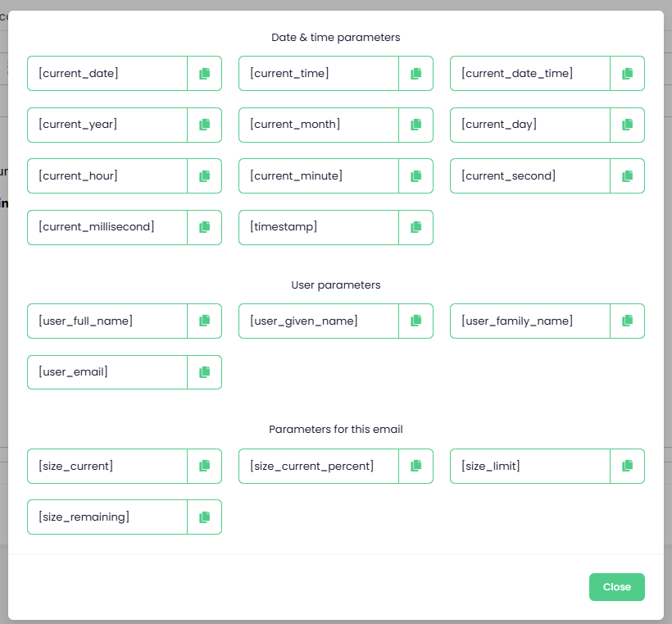The height and width of the screenshot is (624, 672).
Task: Click the [current_hour] parameter field
Action: pos(107,175)
